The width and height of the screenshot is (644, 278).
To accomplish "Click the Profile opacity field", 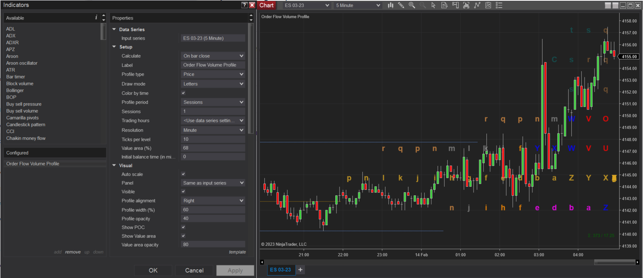I will click(213, 218).
